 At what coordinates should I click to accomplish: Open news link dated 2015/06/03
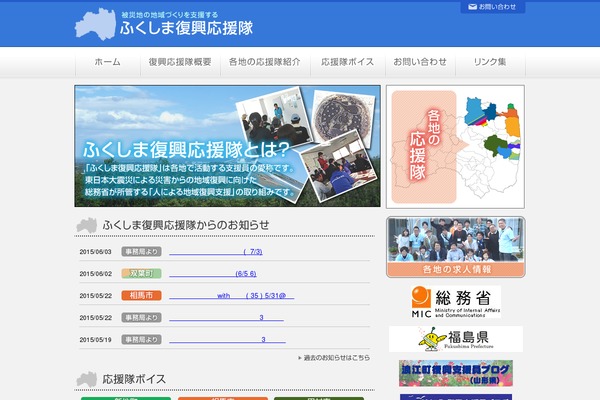coord(216,252)
